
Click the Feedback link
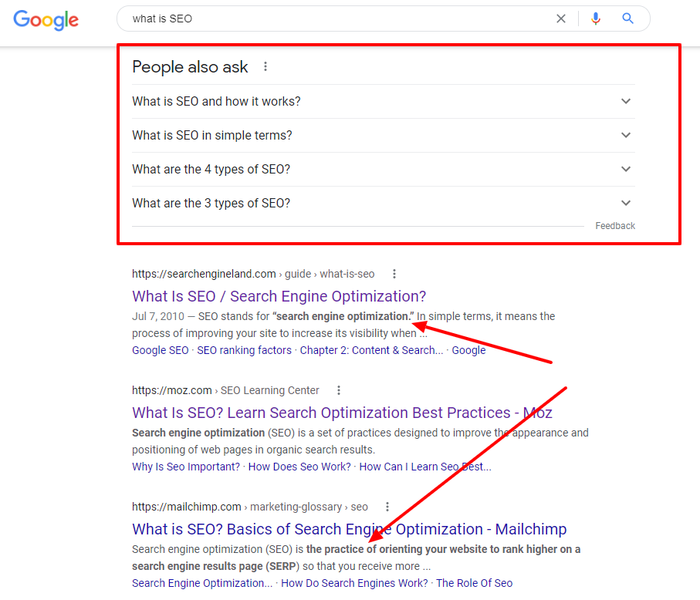pos(614,225)
